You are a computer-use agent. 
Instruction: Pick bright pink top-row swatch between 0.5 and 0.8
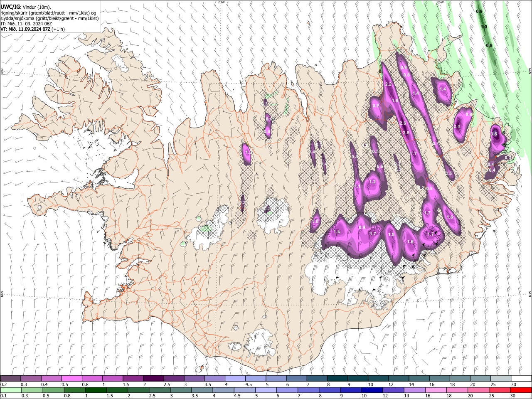pyautogui.click(x=71, y=379)
